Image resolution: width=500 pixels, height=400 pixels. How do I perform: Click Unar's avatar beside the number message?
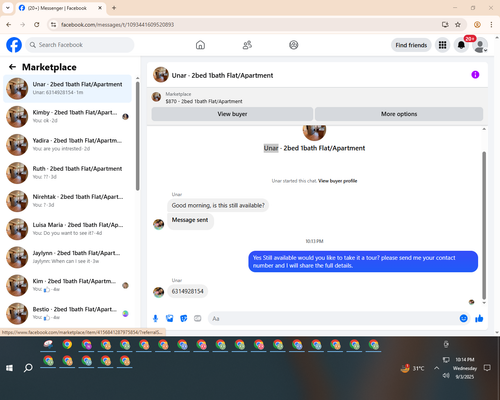pos(158,292)
